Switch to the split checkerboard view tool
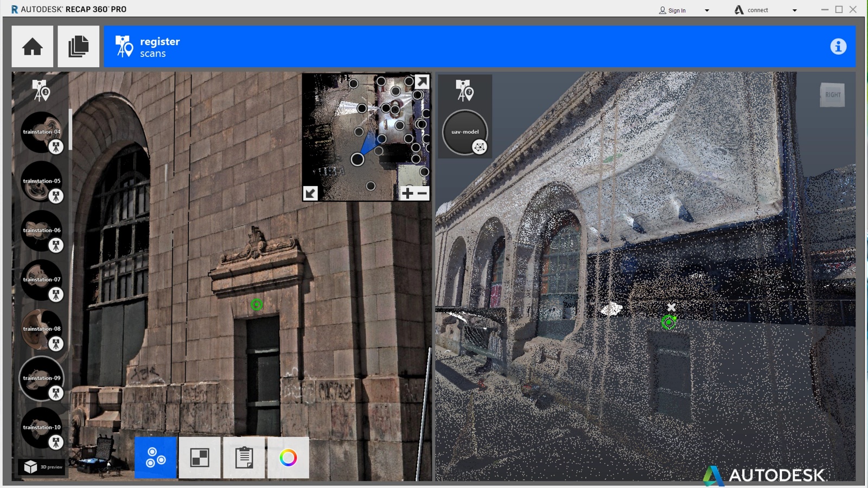This screenshot has width=868, height=488. pyautogui.click(x=200, y=458)
